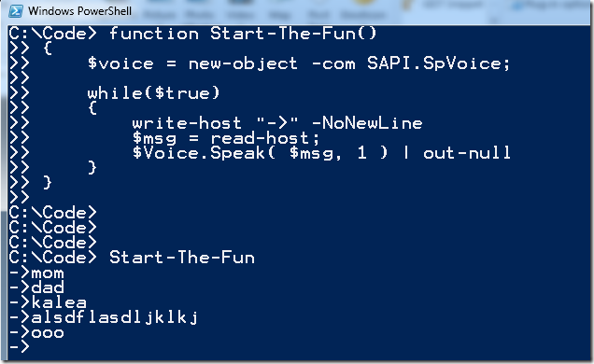Click the Start-The-Fun command invocation line
Viewport: 594px width, 364px height.
point(132,258)
